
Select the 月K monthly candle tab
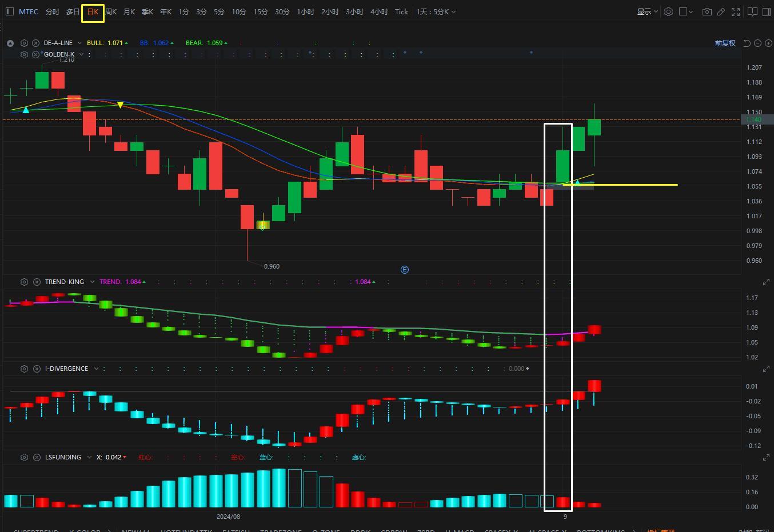[x=129, y=11]
